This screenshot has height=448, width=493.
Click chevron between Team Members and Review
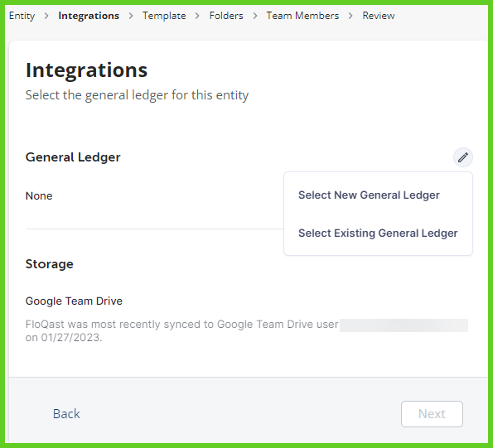pyautogui.click(x=350, y=16)
